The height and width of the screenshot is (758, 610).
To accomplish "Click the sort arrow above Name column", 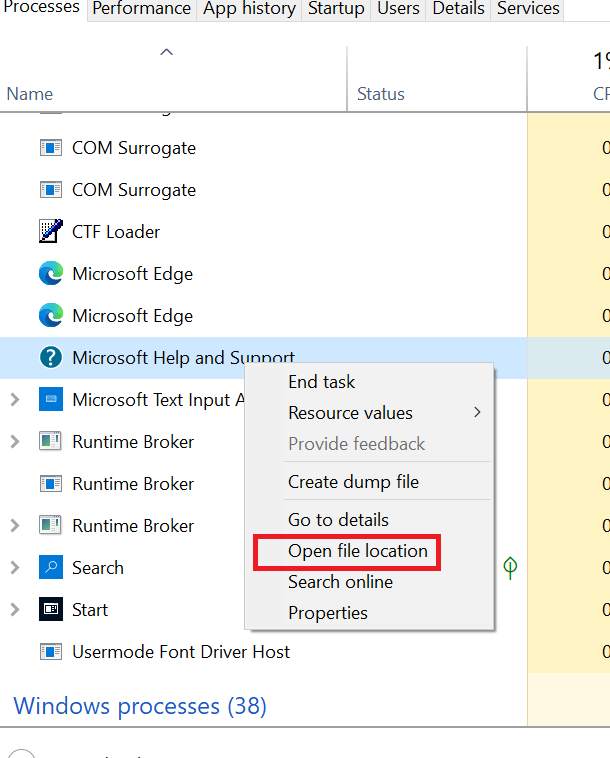I will click(166, 52).
